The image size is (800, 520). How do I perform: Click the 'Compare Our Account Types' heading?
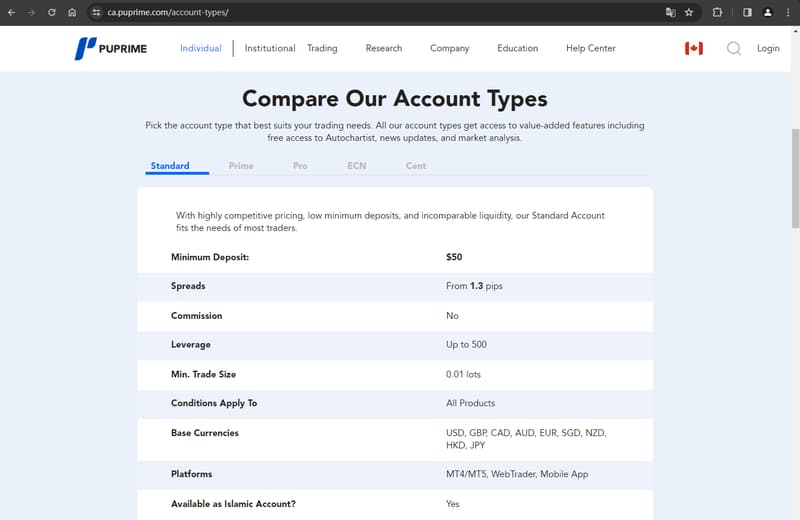[x=395, y=98]
